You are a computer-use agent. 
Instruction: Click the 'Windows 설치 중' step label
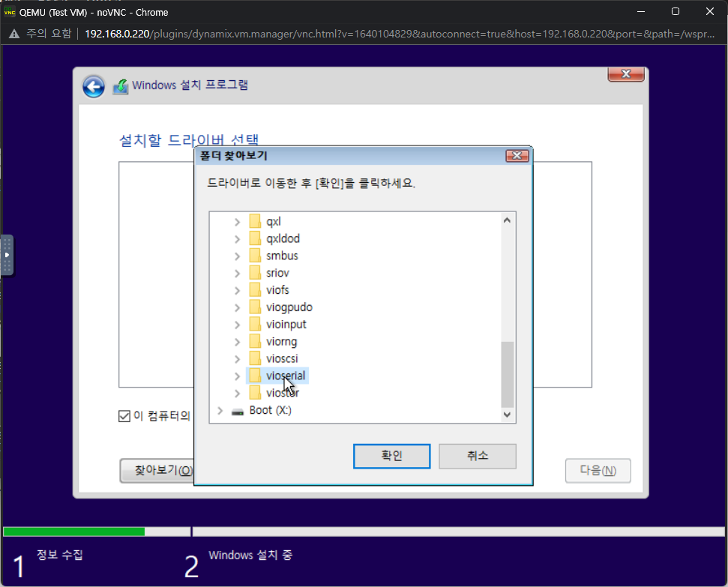pyautogui.click(x=250, y=555)
